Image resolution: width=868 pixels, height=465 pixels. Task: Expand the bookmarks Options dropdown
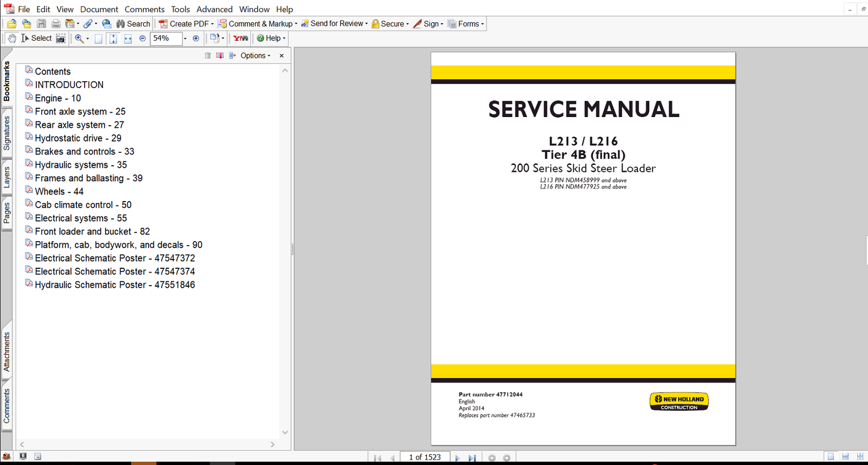click(255, 56)
